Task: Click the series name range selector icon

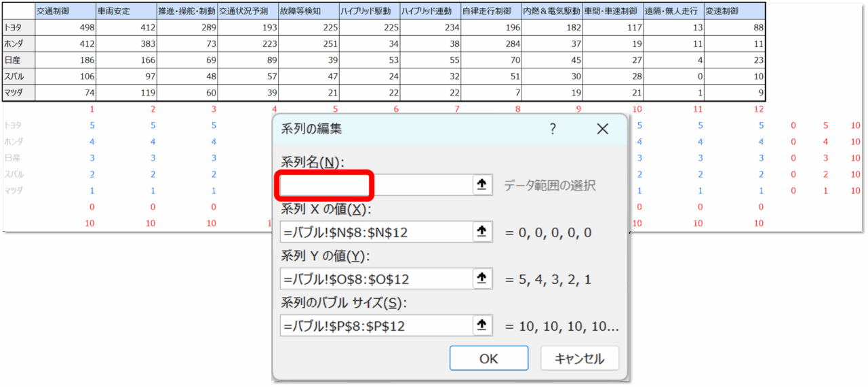Action: click(x=481, y=185)
